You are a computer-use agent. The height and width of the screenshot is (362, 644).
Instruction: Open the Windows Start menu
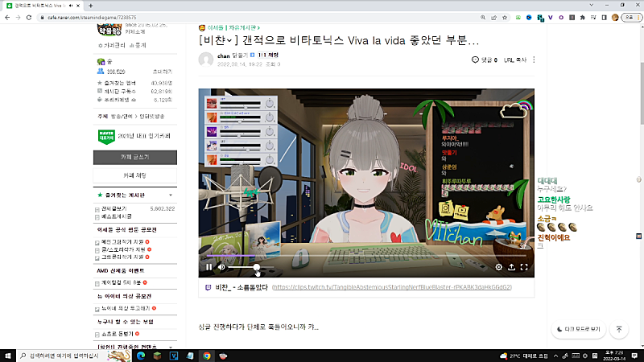point(8,356)
